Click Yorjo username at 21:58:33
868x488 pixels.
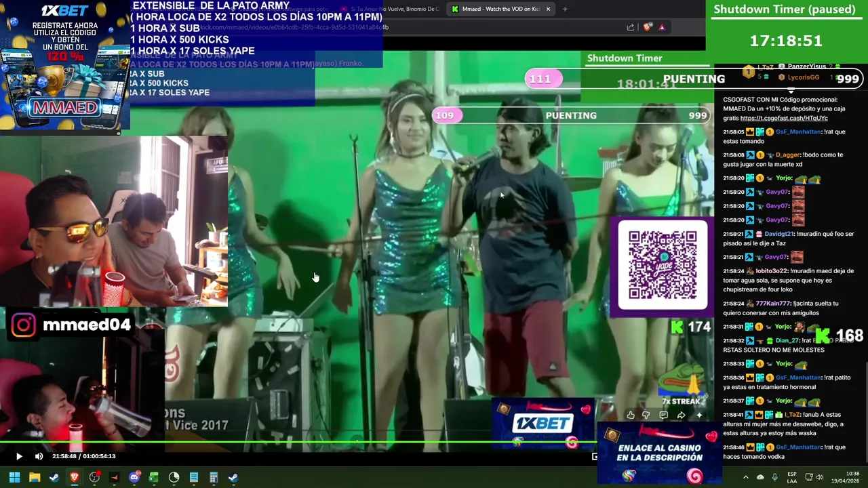(784, 364)
